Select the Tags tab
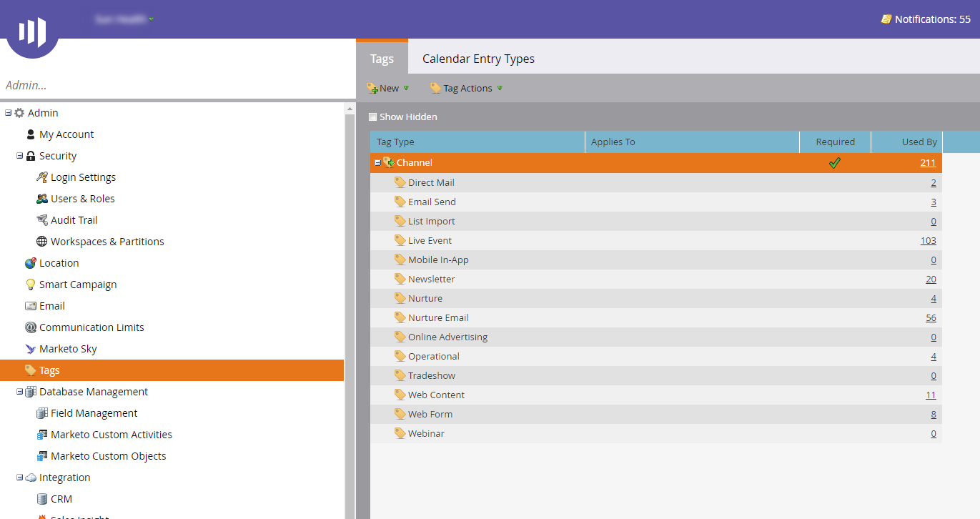Viewport: 980px width, 519px height. point(382,59)
